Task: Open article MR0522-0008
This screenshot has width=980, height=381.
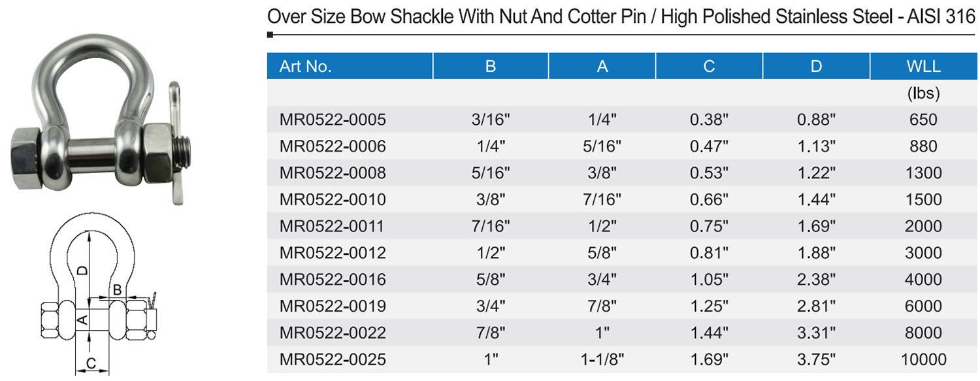Action: [333, 173]
